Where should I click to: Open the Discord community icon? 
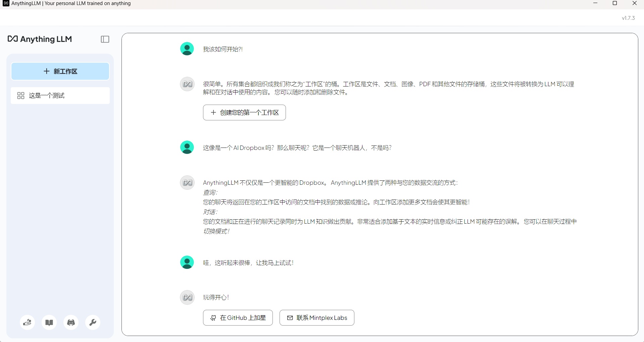[x=71, y=323]
